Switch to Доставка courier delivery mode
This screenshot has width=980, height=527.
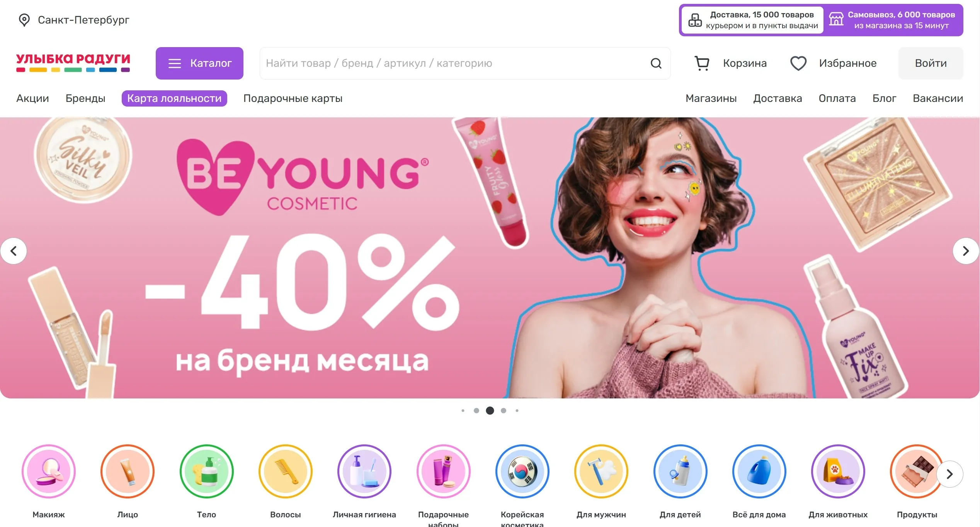click(x=752, y=20)
